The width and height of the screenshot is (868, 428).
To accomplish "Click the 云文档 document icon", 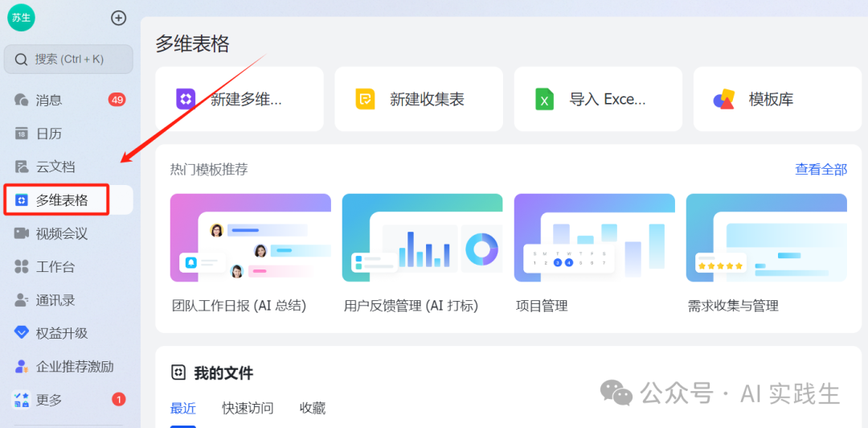I will (x=21, y=167).
